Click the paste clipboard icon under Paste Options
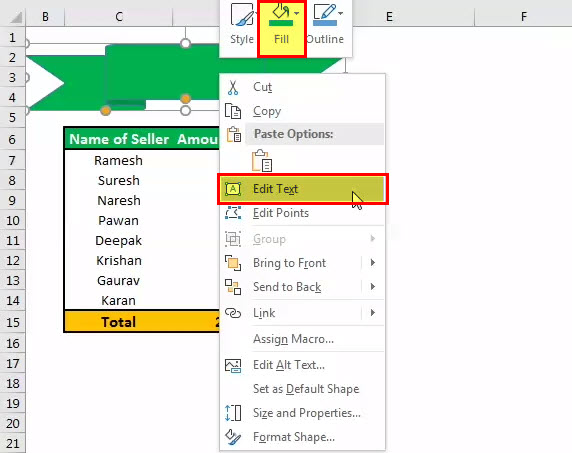Image resolution: width=572 pixels, height=453 pixels. click(262, 160)
